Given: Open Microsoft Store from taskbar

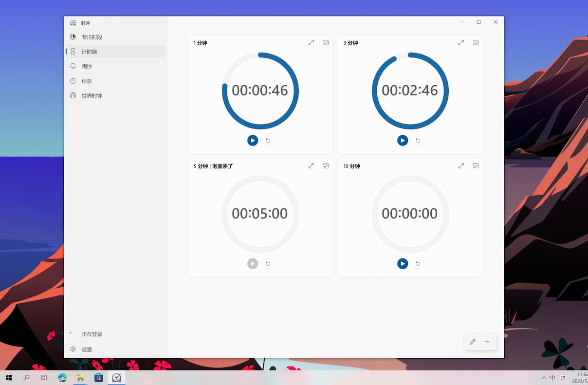Looking at the screenshot, I should click(x=98, y=378).
